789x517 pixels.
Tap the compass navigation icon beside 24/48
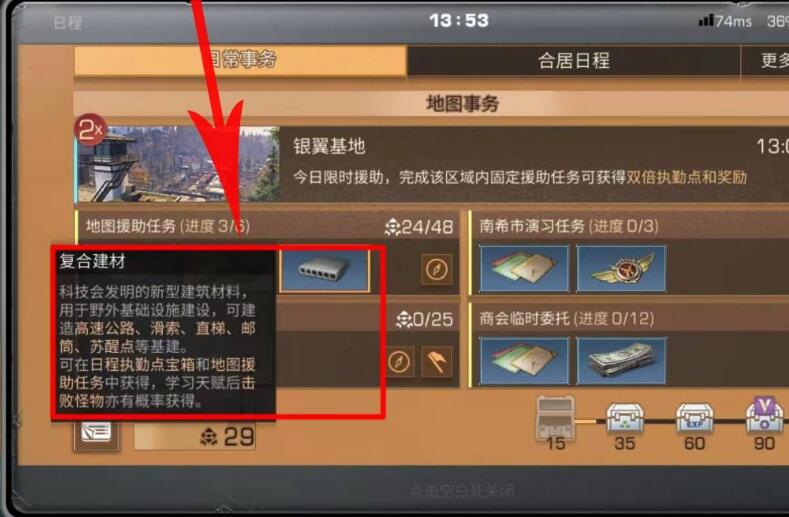(x=436, y=269)
